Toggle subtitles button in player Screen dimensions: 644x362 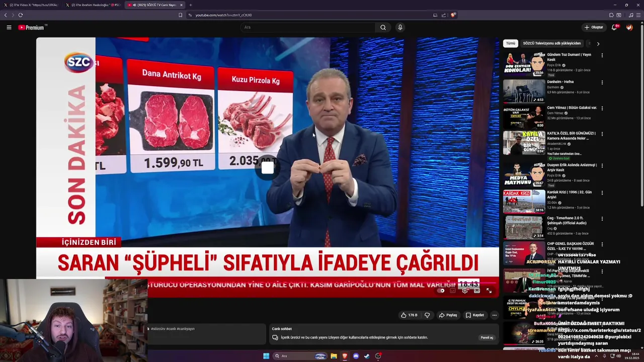(453, 291)
